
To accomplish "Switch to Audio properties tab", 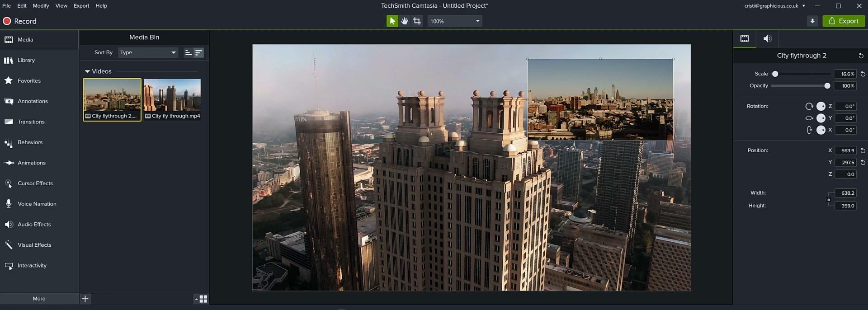I will 767,39.
